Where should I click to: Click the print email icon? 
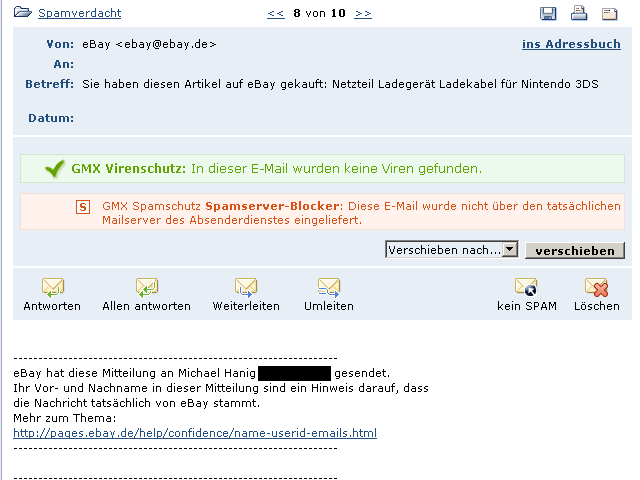tap(578, 13)
